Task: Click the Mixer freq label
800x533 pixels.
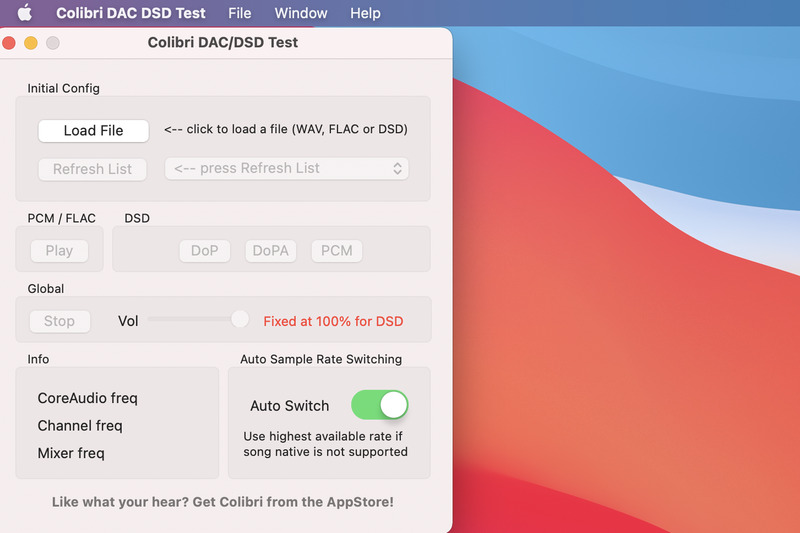Action: point(71,453)
